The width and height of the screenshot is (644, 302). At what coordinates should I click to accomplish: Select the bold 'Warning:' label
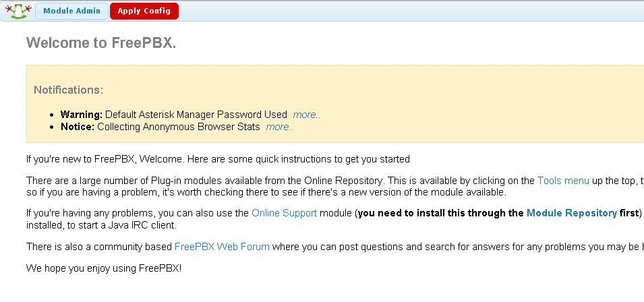coord(82,115)
